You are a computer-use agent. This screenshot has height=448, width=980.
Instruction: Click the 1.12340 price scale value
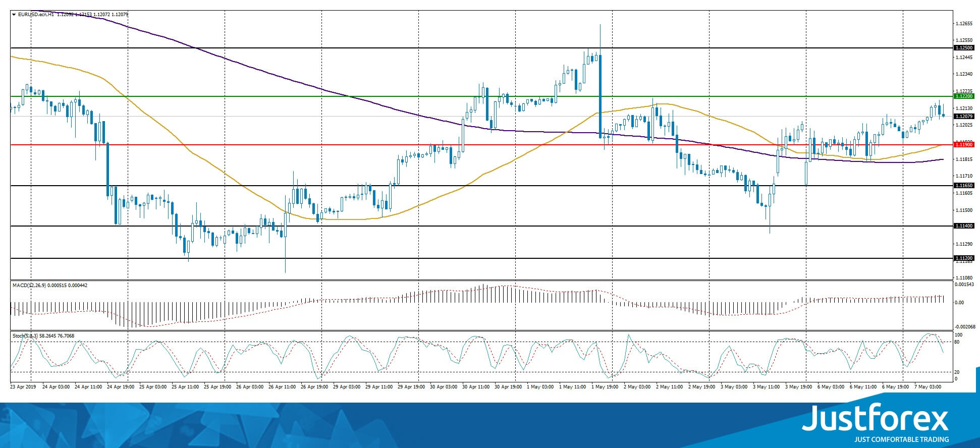pyautogui.click(x=964, y=74)
